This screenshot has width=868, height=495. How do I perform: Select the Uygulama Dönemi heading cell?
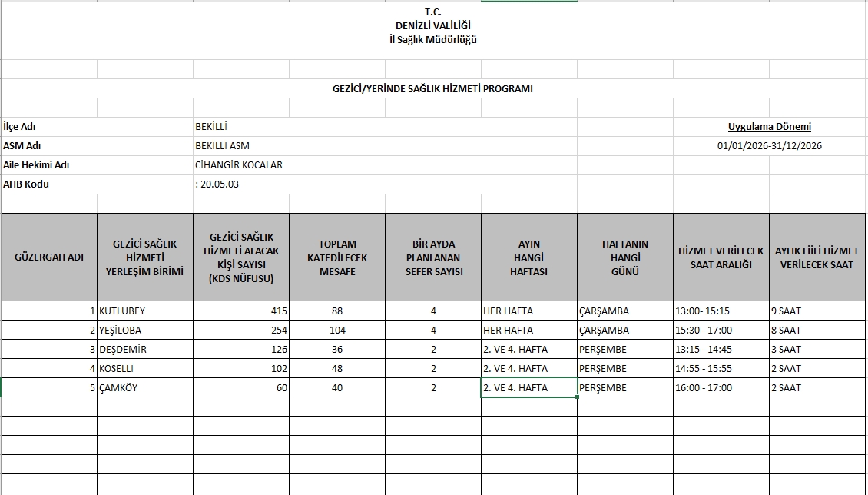coord(769,127)
